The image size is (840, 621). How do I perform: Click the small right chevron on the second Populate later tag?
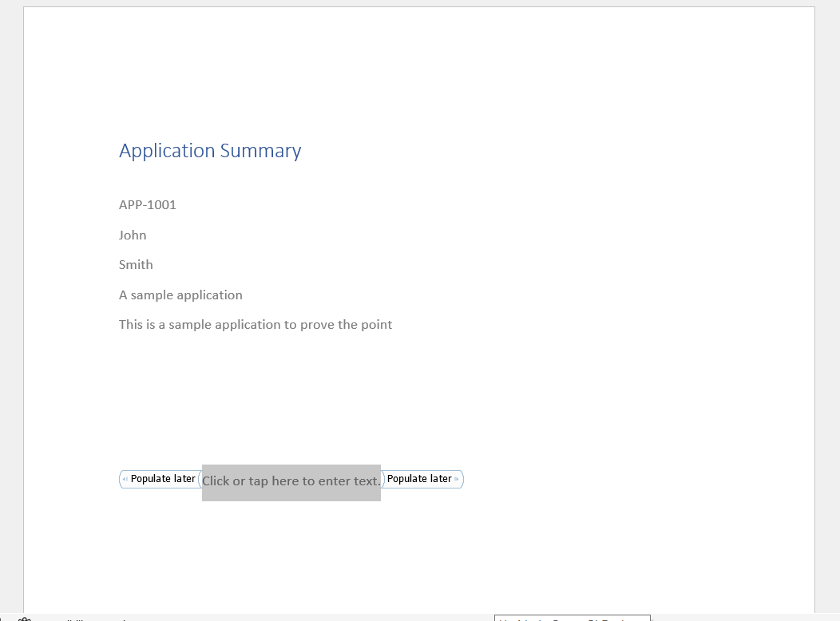click(457, 479)
